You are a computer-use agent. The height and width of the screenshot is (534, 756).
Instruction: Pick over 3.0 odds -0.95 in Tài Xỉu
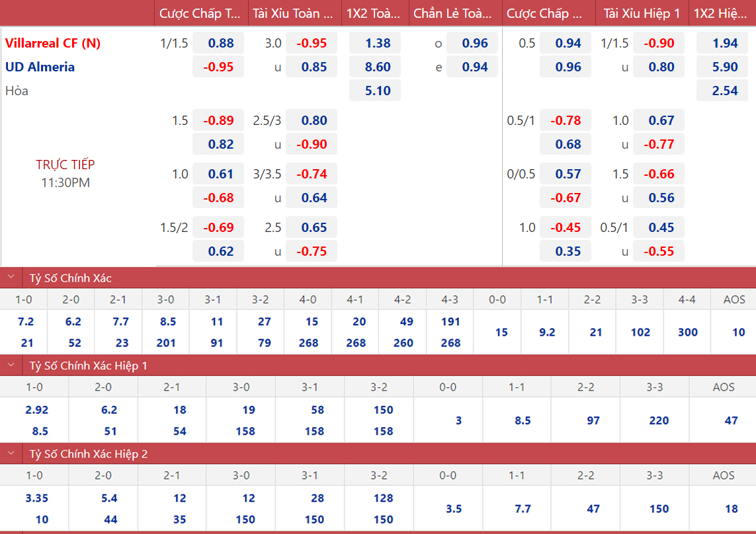point(312,43)
